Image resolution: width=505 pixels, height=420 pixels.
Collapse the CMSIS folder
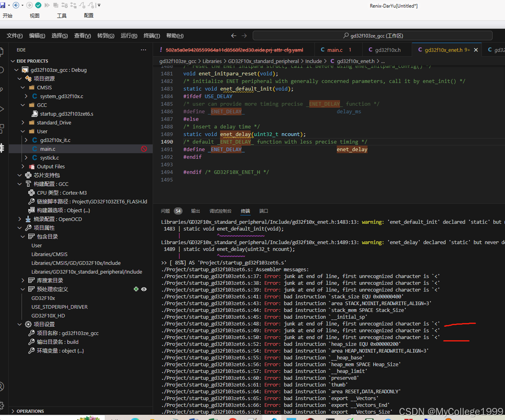pos(23,87)
